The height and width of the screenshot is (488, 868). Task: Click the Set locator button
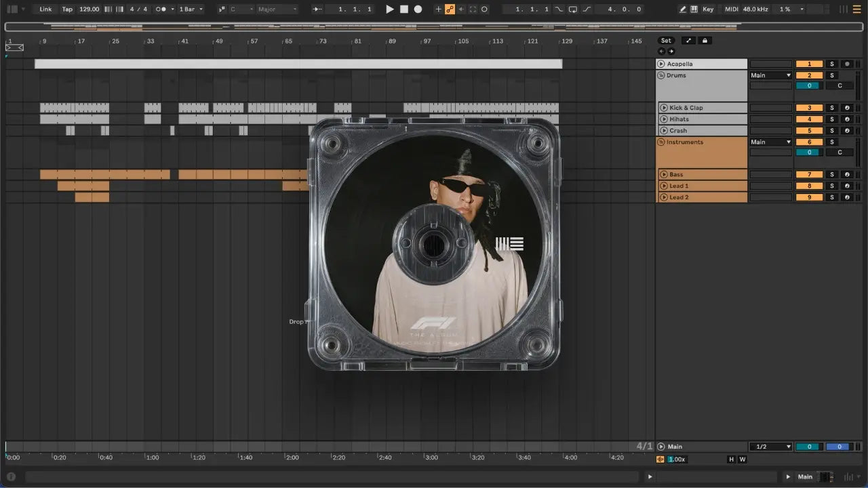(x=666, y=41)
